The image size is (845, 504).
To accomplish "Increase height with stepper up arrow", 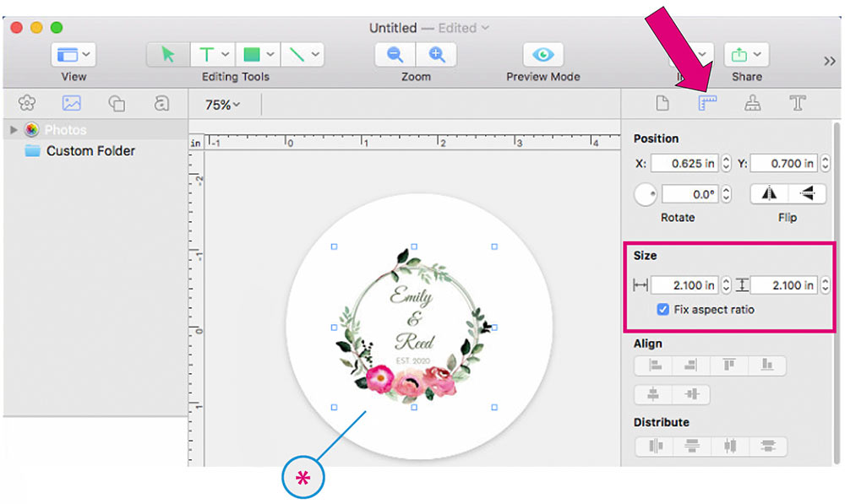I will pos(825,280).
